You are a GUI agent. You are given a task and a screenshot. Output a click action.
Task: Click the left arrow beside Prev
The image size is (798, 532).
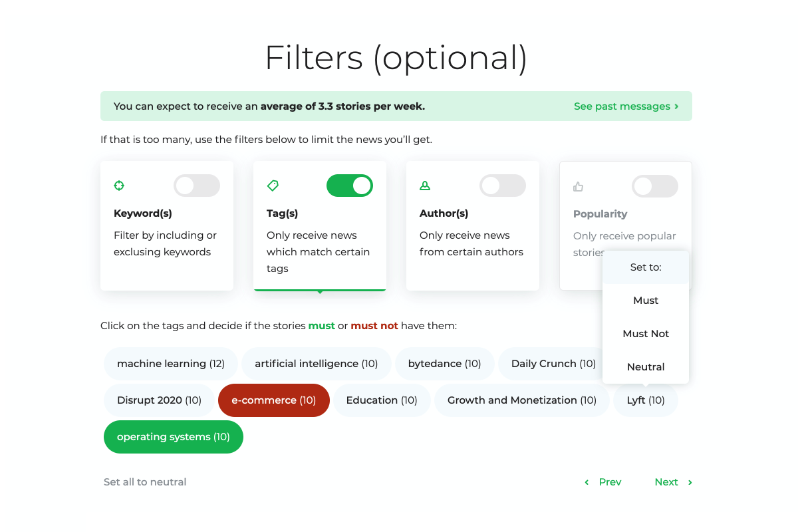click(x=587, y=482)
